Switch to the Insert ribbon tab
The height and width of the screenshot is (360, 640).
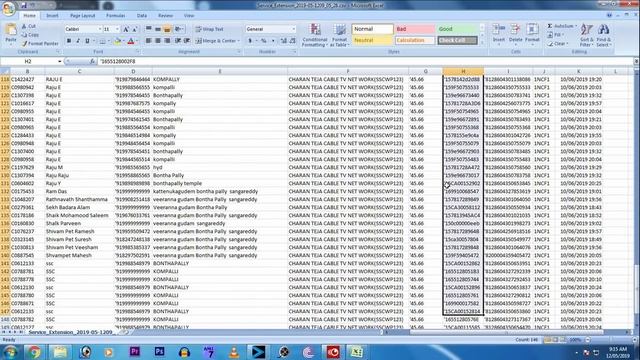pyautogui.click(x=52, y=16)
